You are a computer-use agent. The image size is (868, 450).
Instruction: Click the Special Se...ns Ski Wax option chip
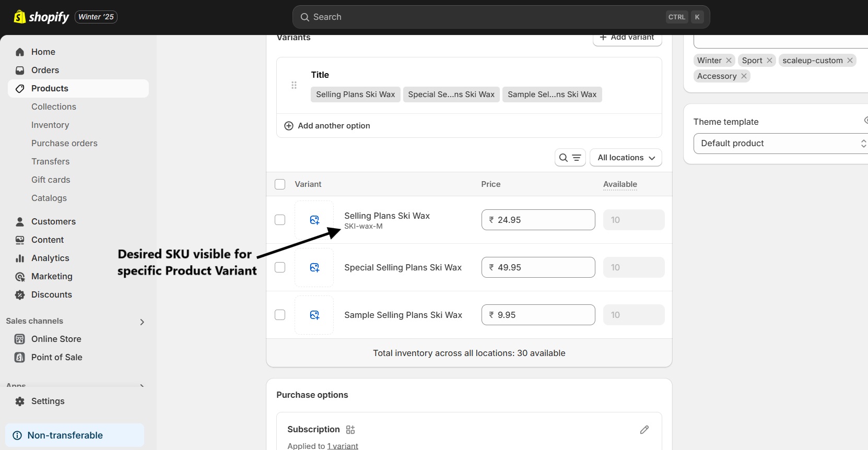pyautogui.click(x=451, y=94)
